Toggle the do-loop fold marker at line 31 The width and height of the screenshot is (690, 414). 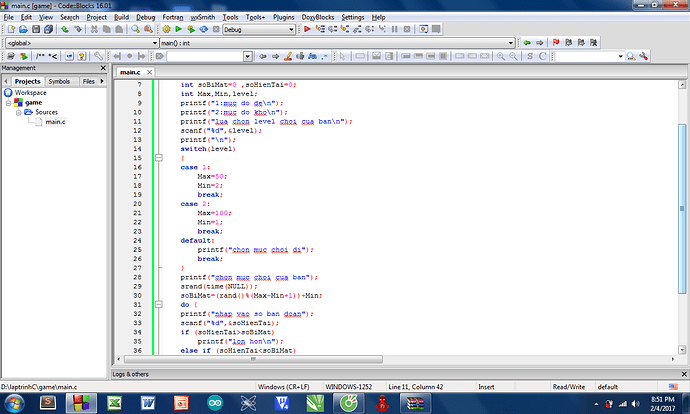coord(158,305)
